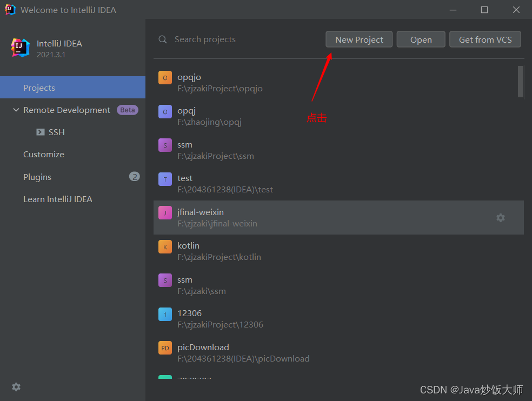Click the jfinal-weixin project icon
This screenshot has width=532, height=401.
click(x=165, y=213)
